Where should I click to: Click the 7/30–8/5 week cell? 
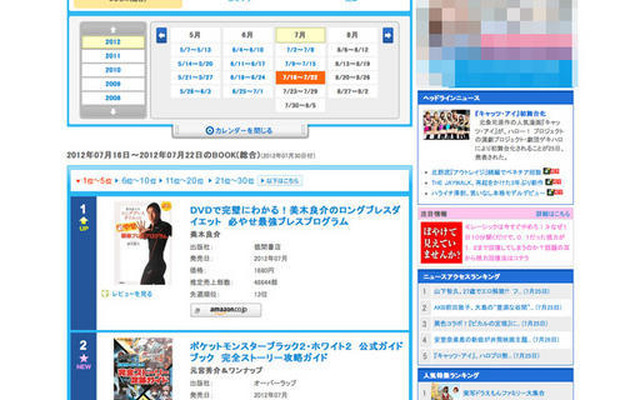(300, 105)
